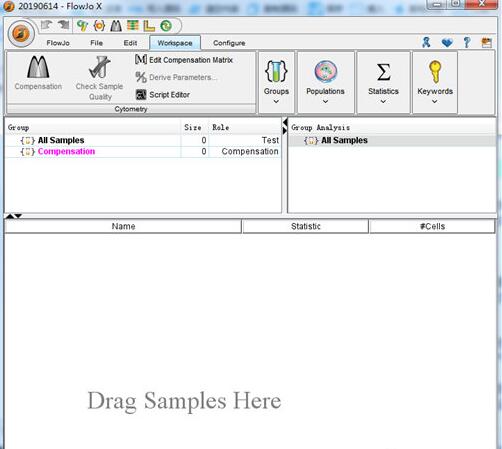This screenshot has height=449, width=502.
Task: Select All Samples in the Group list
Action: [x=143, y=140]
